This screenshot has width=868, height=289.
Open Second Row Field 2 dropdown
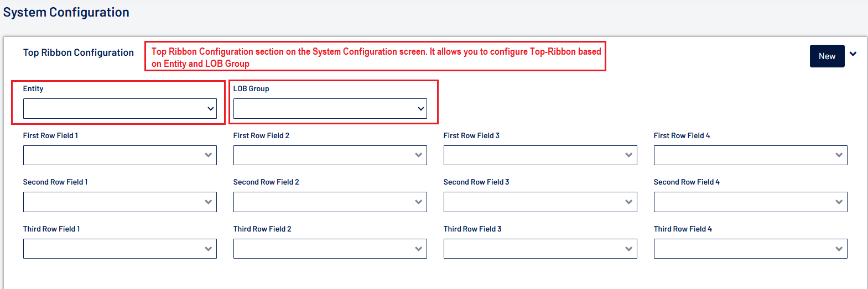click(x=330, y=202)
